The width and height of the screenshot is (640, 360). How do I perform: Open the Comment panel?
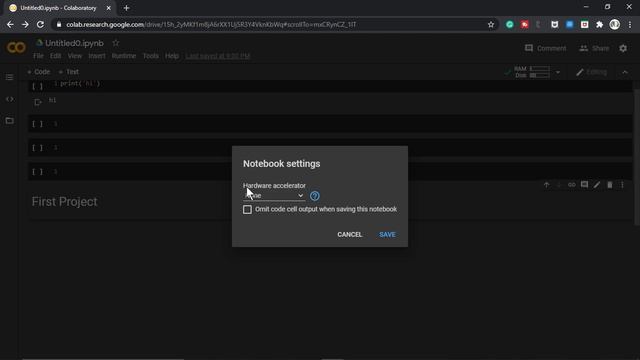pos(545,48)
